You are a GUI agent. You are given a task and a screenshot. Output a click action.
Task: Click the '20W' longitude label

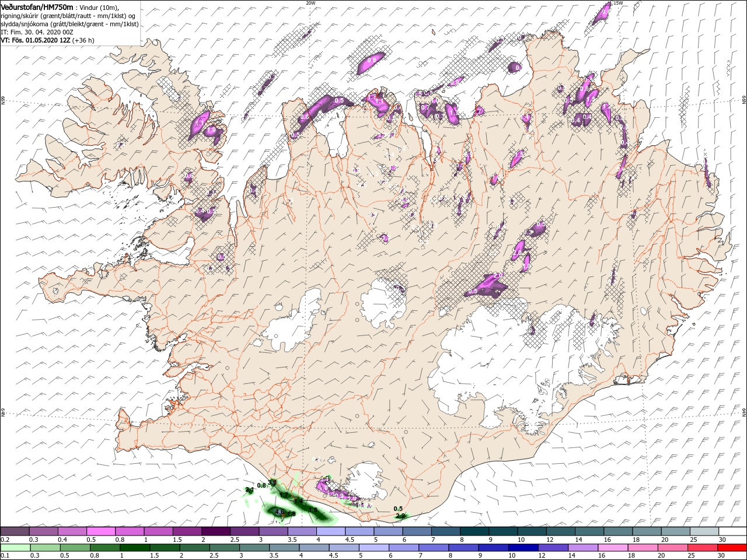(x=310, y=3)
